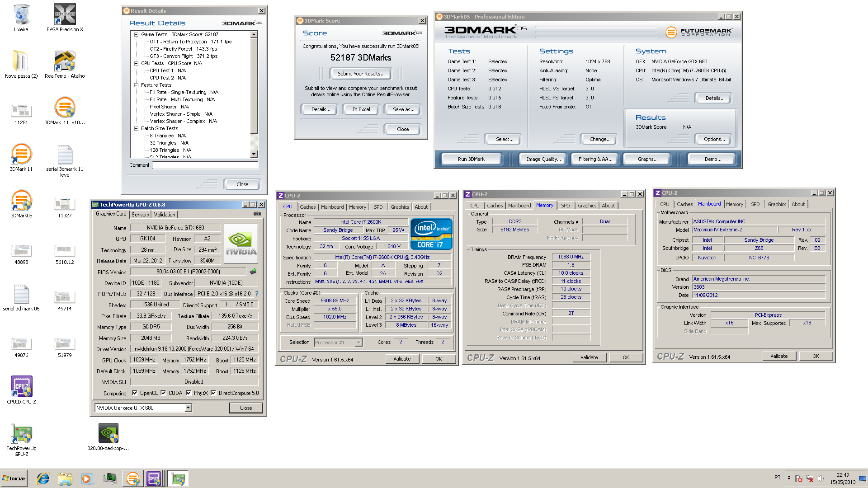Screen dimensions: 868x488
Task: Launch the 3DMark05 desktop shortcut
Action: coord(21,204)
